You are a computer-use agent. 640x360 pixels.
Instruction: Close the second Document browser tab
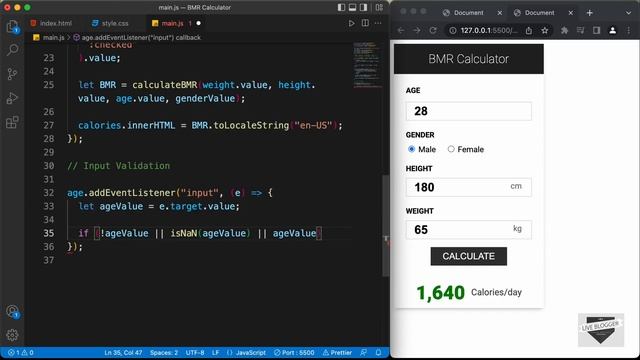click(x=571, y=13)
